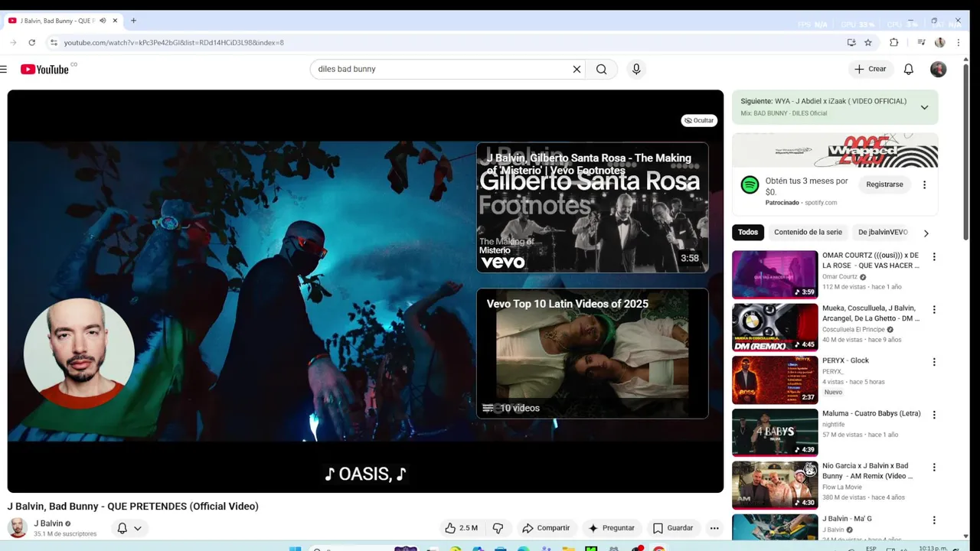Show more filter chips with right arrow

(x=926, y=233)
